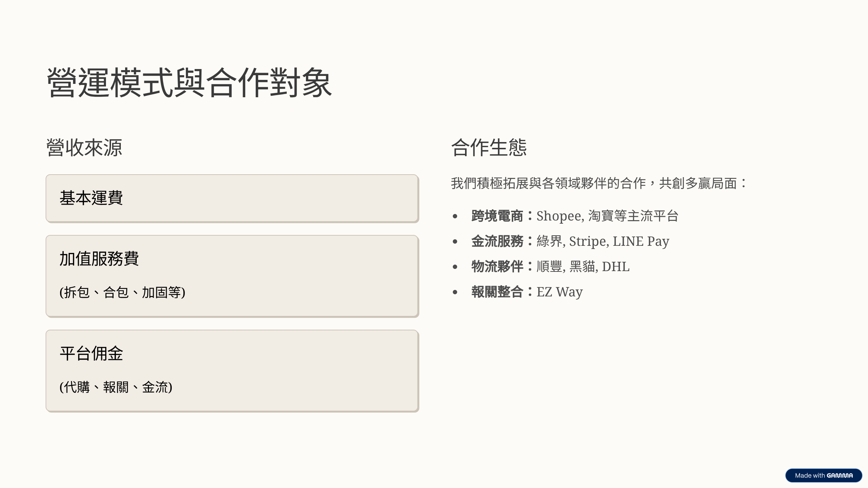The width and height of the screenshot is (868, 488).
Task: Select the 報關整合 bullet label
Action: [x=497, y=292]
